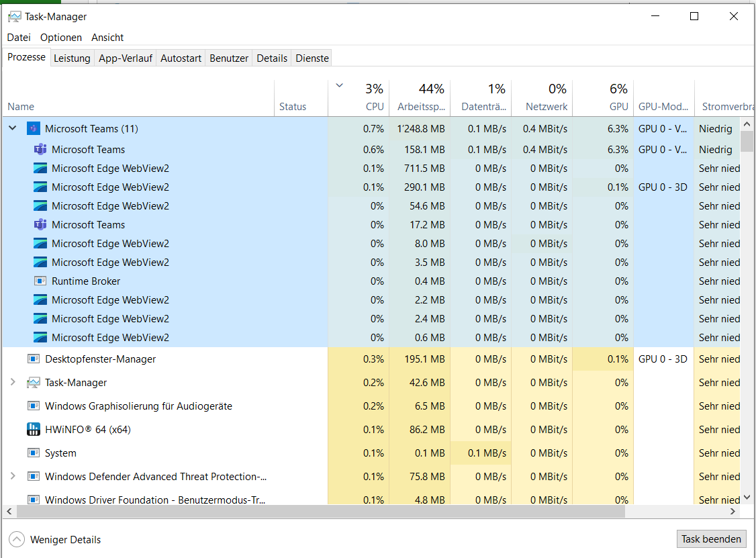Click the WebView2 icon in the 8.0 MB row
The image size is (756, 558).
(40, 244)
